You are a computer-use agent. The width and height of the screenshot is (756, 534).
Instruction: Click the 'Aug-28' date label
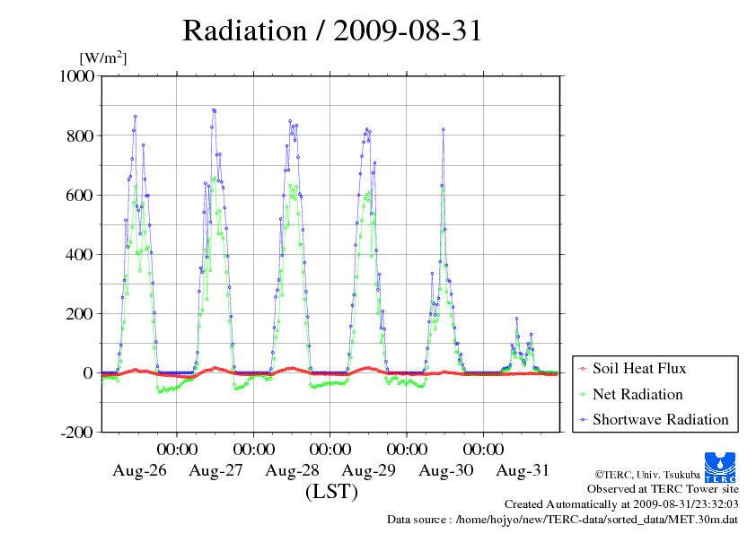(x=292, y=470)
